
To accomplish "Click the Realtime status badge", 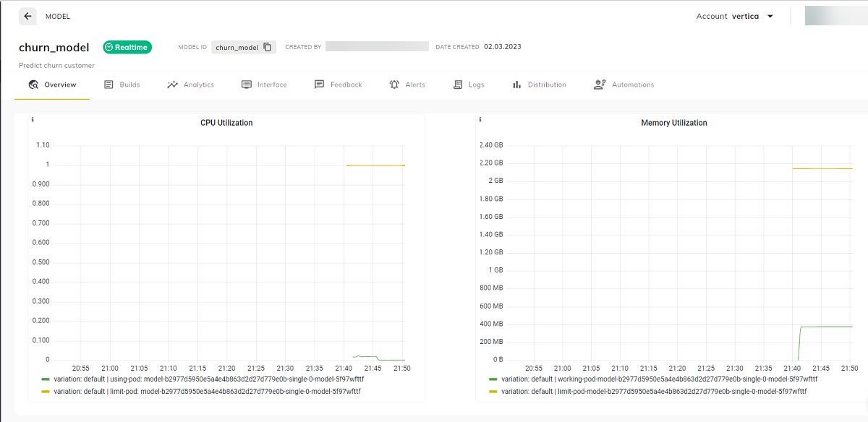I will pos(127,47).
